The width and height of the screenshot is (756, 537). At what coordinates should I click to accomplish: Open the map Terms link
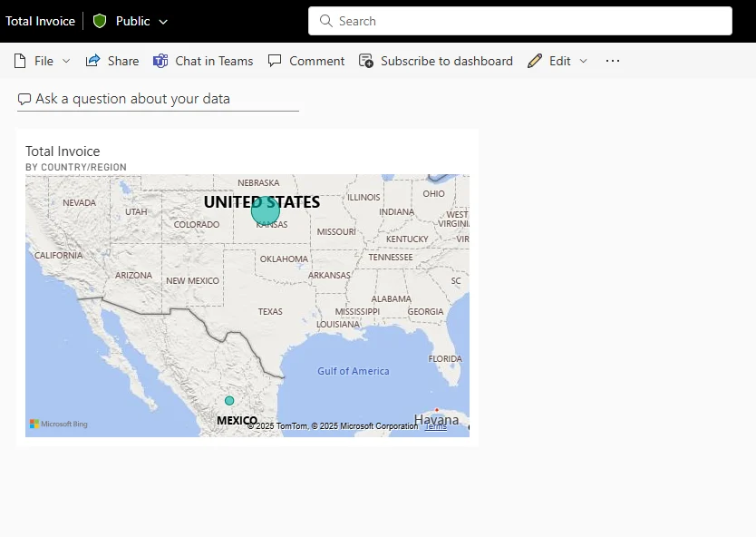tap(436, 426)
